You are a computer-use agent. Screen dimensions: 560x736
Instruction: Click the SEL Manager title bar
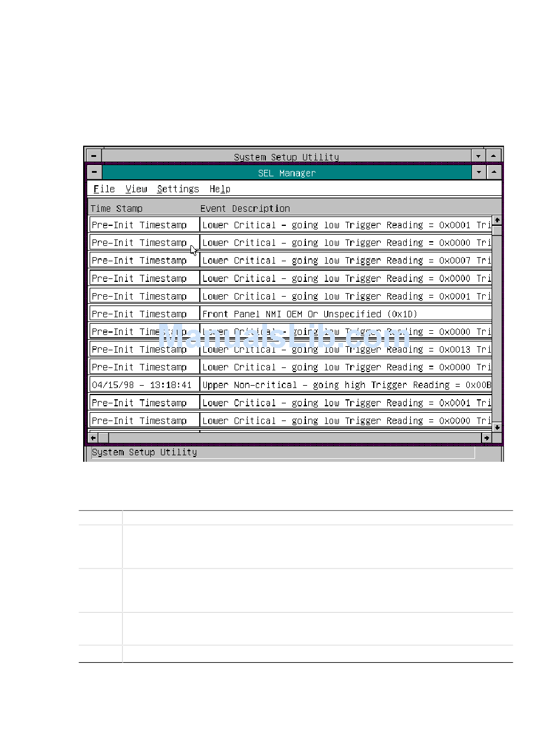(287, 173)
